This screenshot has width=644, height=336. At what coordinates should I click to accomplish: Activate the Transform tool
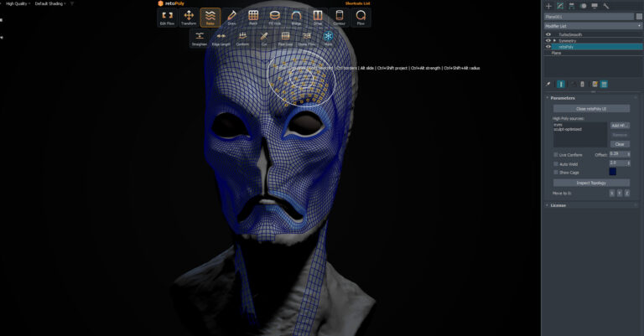click(x=189, y=18)
